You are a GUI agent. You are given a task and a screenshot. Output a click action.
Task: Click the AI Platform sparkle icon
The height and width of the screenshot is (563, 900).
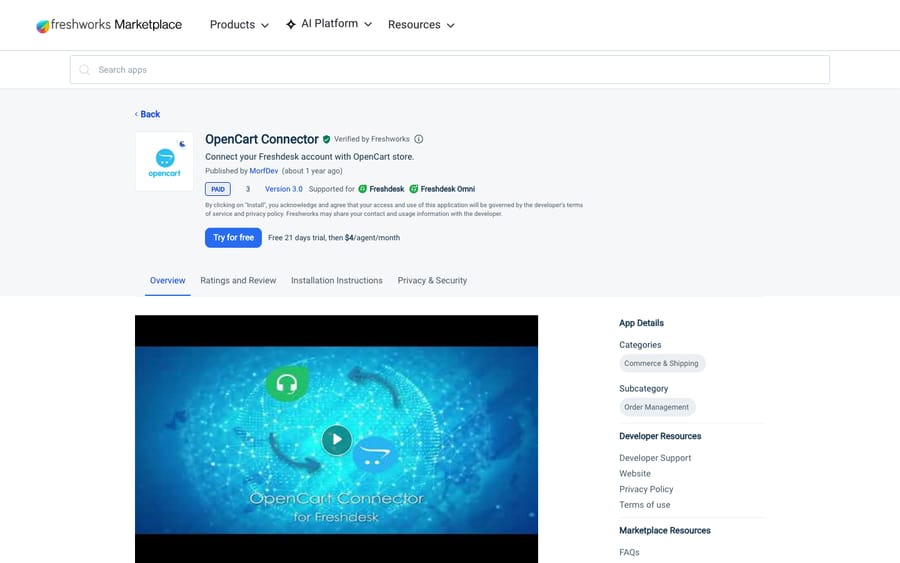click(x=291, y=24)
